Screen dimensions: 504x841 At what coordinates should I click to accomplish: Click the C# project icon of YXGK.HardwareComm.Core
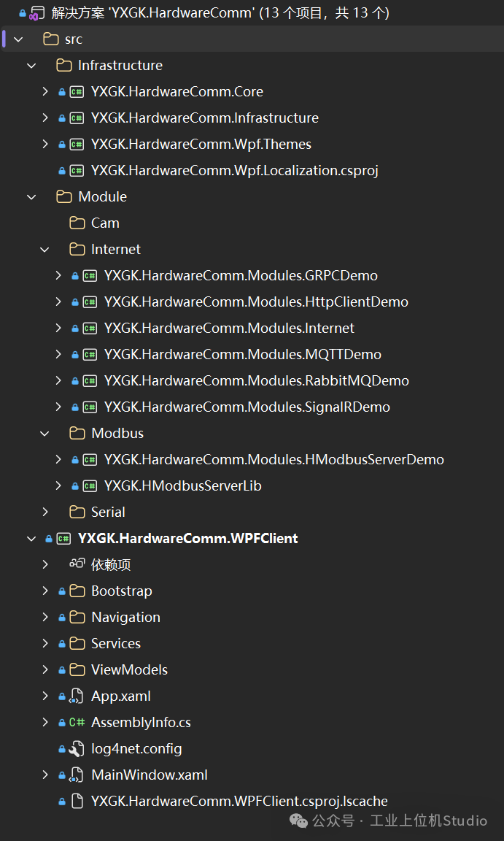pyautogui.click(x=77, y=92)
